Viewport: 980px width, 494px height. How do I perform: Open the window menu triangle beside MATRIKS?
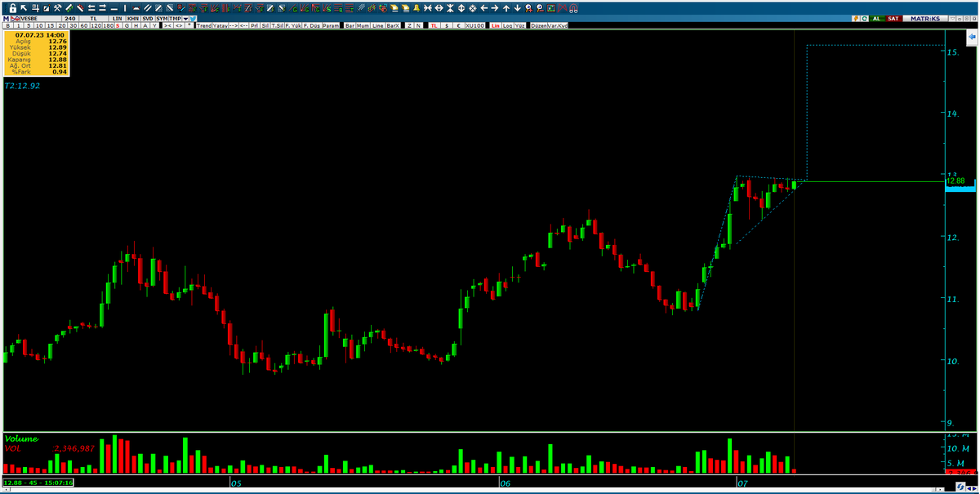[x=952, y=18]
